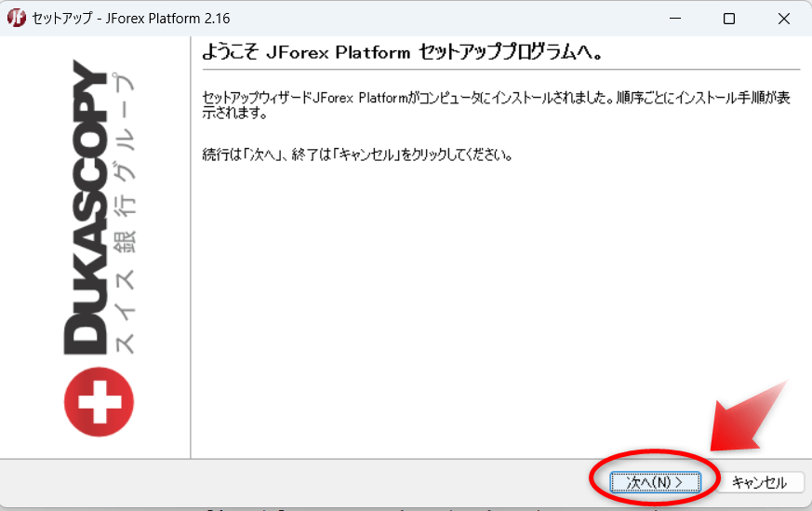Screen dimensions: 812x511
Task: Click the title bar text セットアップ - JForex Platform 2.16
Action: (x=131, y=19)
